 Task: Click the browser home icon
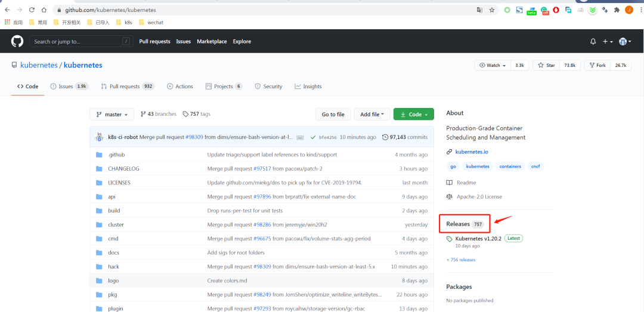pyautogui.click(x=44, y=10)
